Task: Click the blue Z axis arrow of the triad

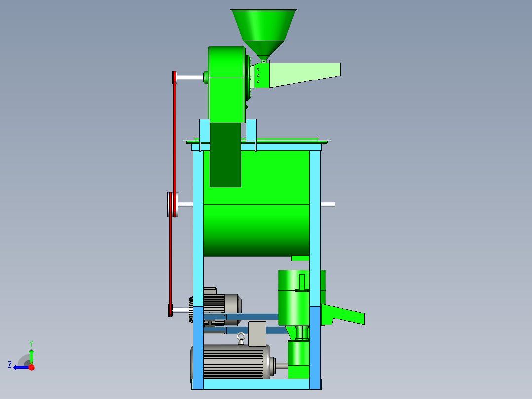Action: [x=20, y=367]
